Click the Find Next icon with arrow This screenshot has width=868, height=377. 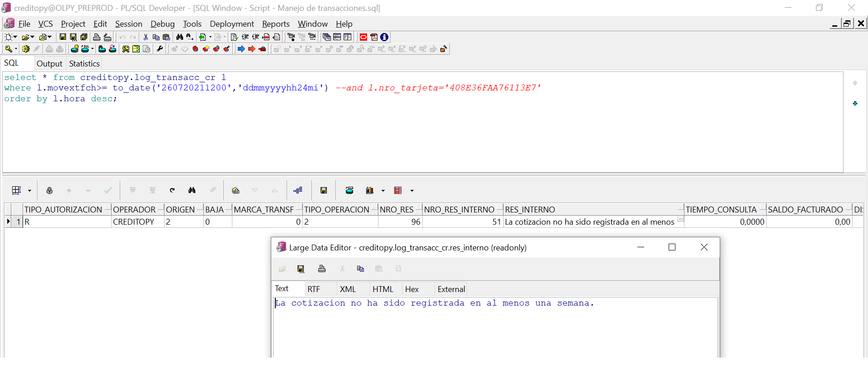(190, 37)
